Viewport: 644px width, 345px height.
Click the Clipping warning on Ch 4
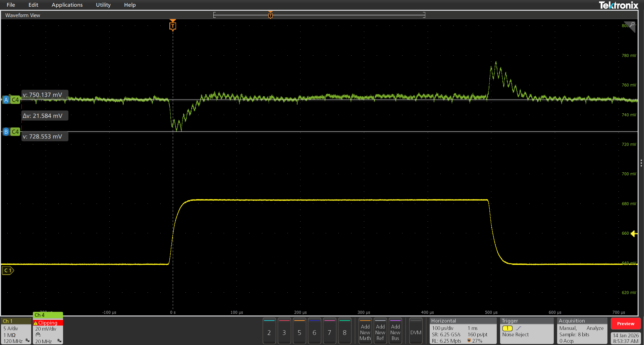pos(48,323)
